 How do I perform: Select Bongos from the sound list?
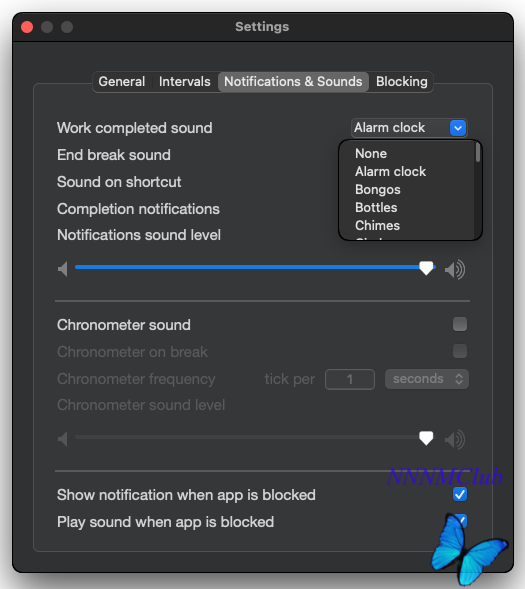pyautogui.click(x=378, y=190)
